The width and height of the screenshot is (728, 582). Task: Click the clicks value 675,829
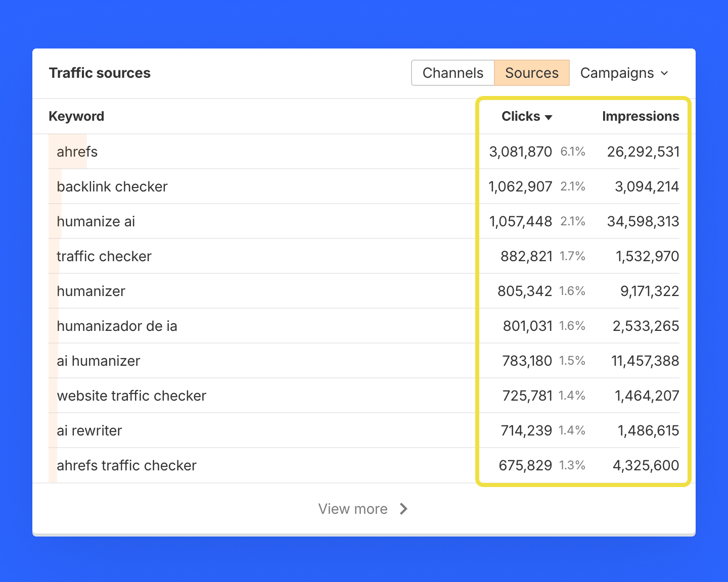(526, 465)
